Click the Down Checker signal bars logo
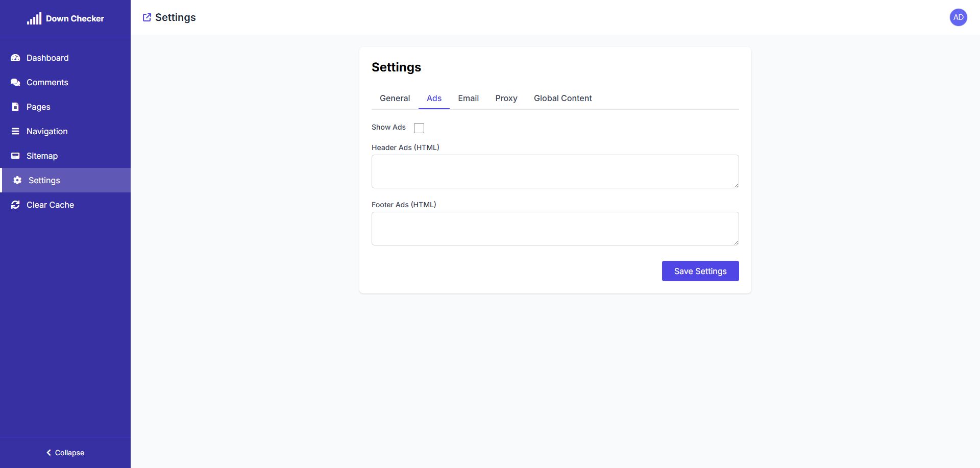 coord(34,19)
